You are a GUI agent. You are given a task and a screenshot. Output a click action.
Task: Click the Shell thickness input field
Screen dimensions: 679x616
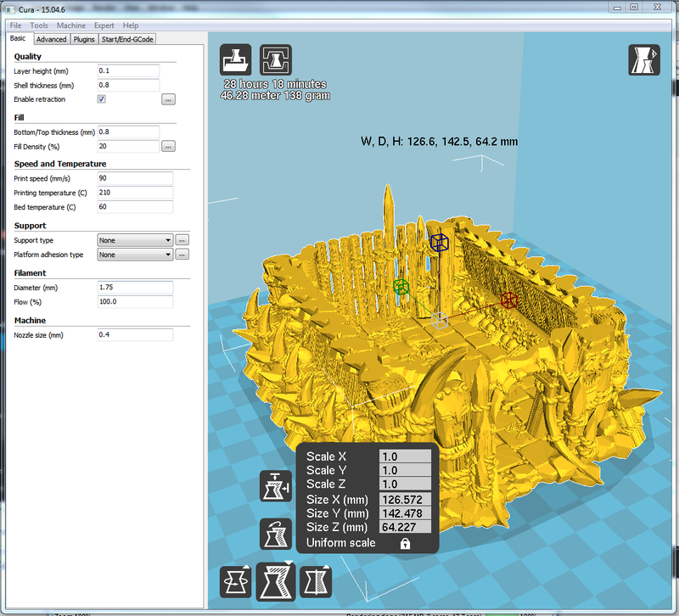coord(128,85)
